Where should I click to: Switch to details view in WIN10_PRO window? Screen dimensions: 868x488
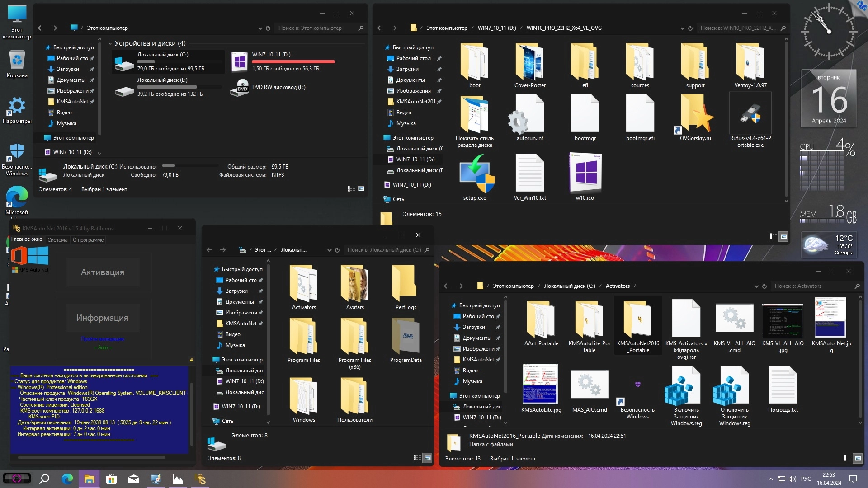coord(773,236)
